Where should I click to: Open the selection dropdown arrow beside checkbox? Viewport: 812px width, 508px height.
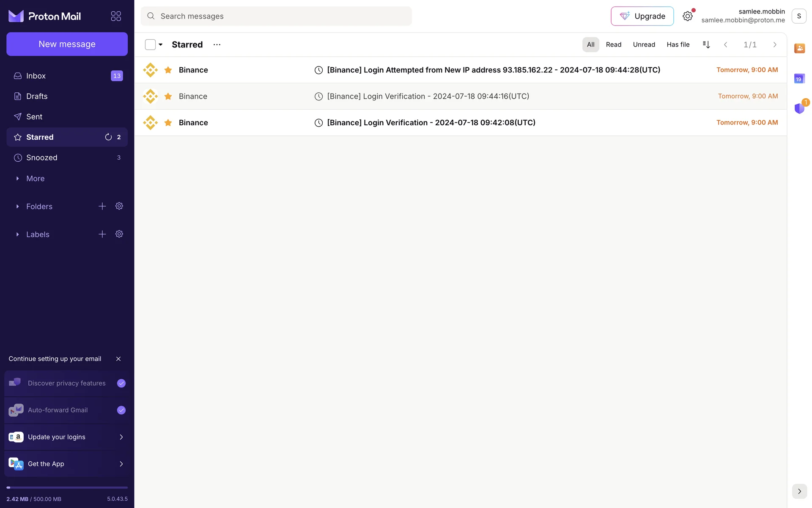coord(161,44)
